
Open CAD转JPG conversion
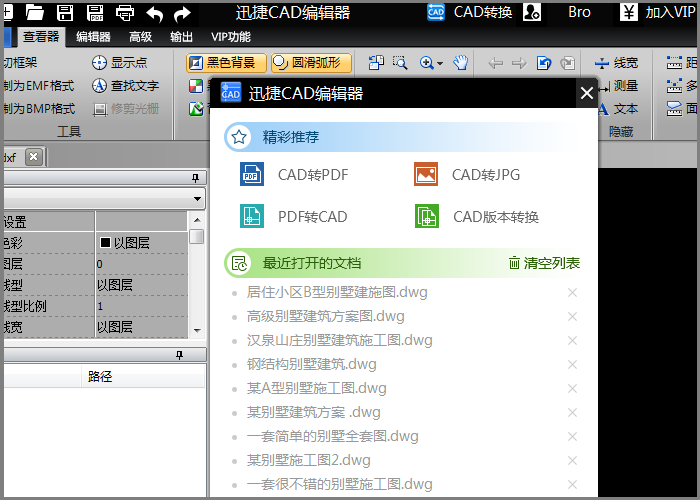click(x=467, y=174)
